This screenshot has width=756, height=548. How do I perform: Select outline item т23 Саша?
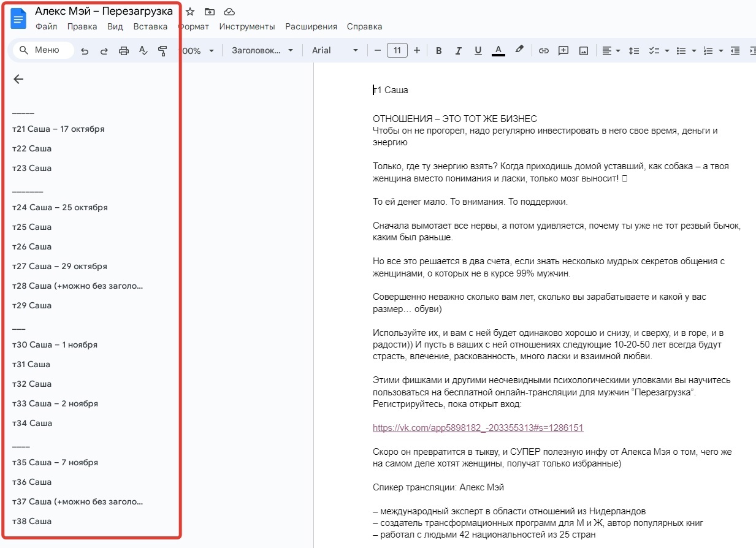32,169
